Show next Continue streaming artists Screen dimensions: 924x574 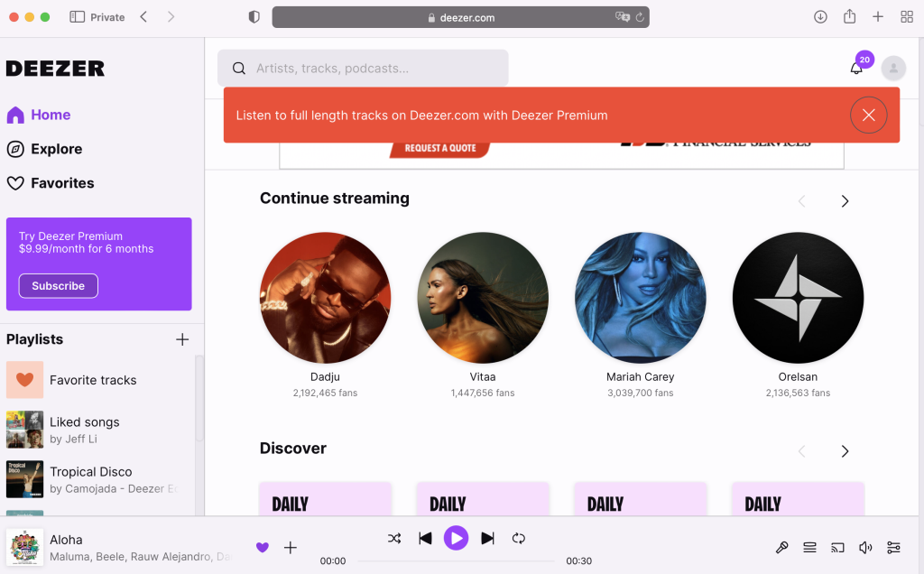(845, 201)
